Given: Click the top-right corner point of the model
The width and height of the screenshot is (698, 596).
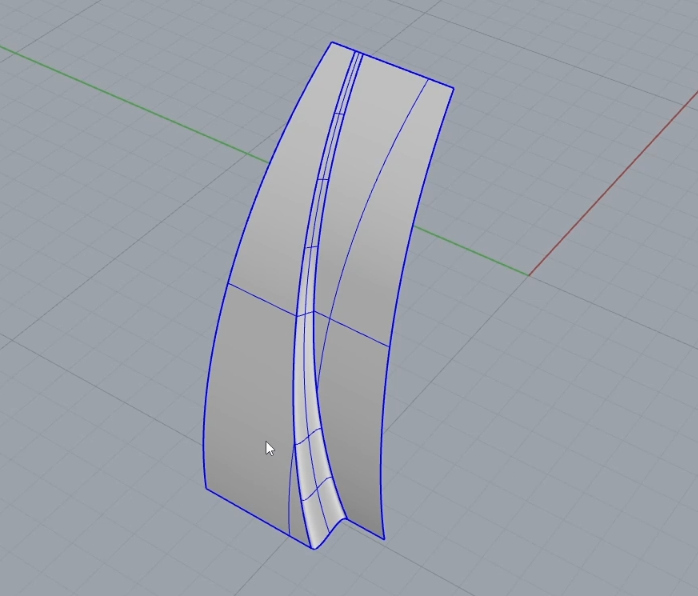Looking at the screenshot, I should coord(454,88).
